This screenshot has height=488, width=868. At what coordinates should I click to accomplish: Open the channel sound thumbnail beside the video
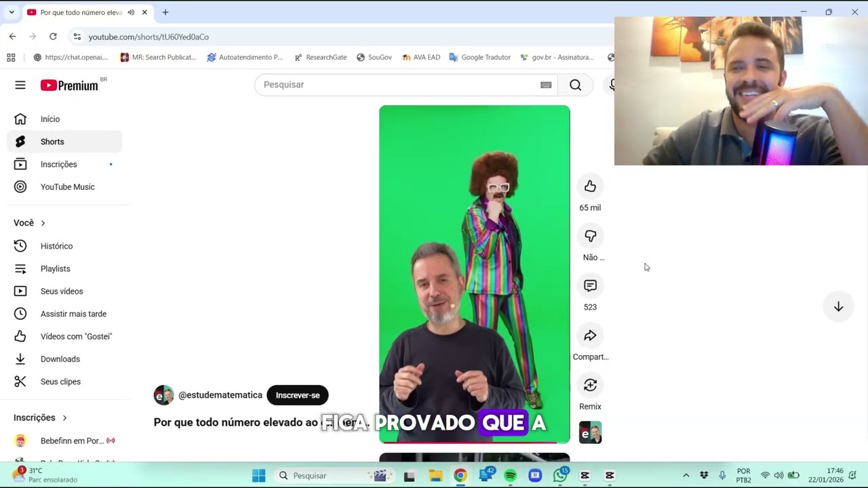pos(590,432)
